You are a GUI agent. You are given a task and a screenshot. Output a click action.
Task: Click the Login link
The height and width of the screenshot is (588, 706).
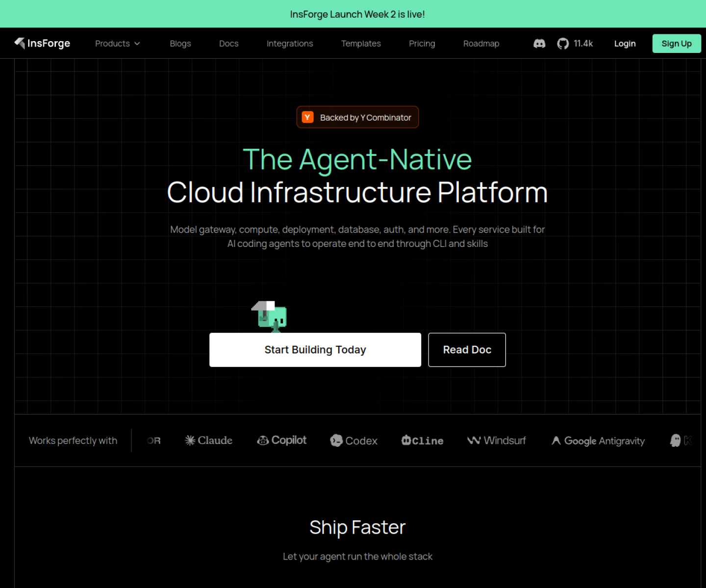point(625,44)
